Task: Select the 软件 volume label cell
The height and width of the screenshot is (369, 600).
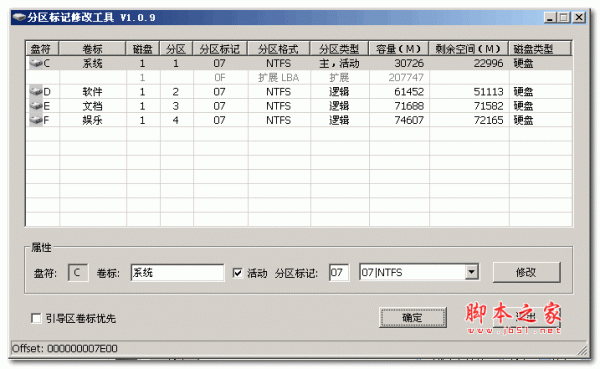Action: (92, 92)
